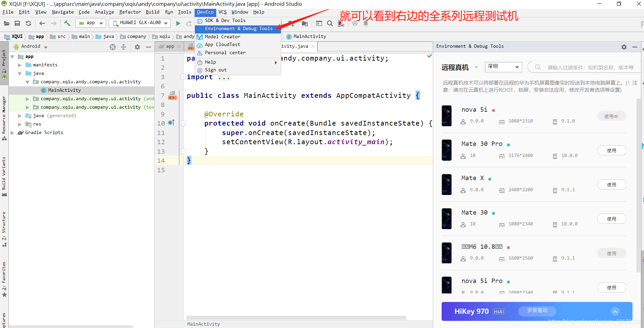Open the HUAWEI GLK-AL00 device dropdown

(x=140, y=23)
